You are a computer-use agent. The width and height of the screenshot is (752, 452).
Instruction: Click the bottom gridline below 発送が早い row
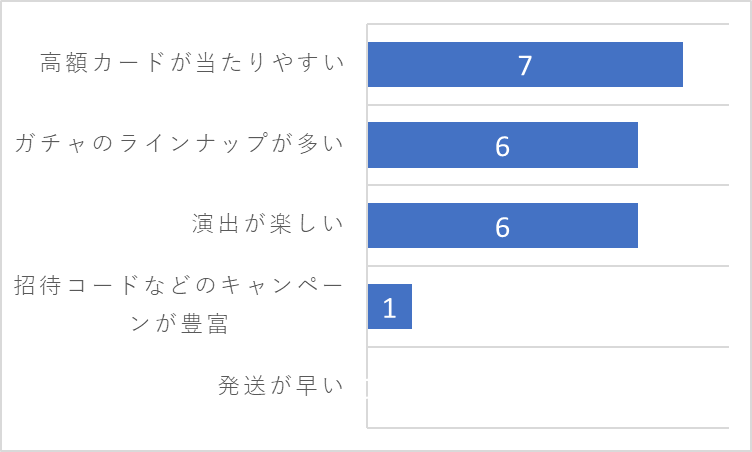pyautogui.click(x=548, y=427)
